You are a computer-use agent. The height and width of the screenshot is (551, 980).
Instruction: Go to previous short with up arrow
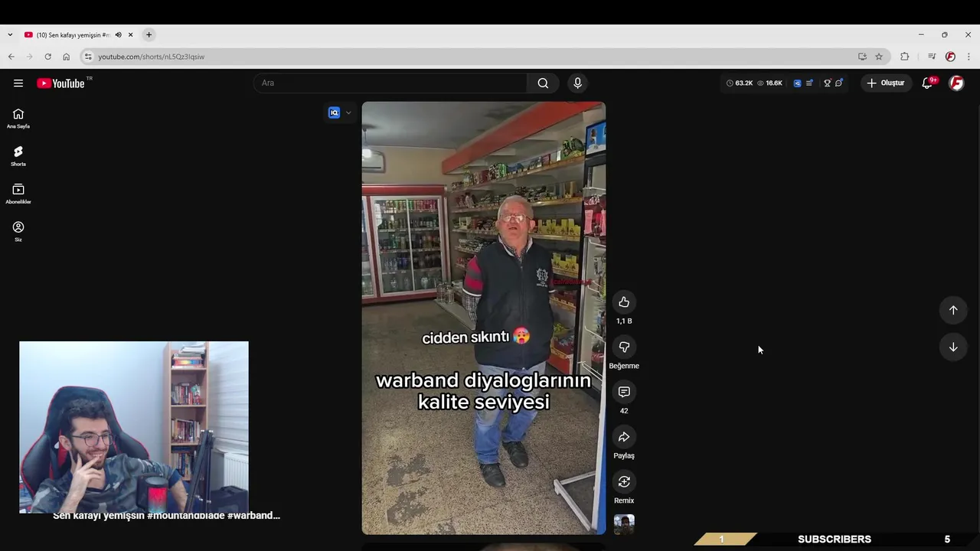(953, 310)
